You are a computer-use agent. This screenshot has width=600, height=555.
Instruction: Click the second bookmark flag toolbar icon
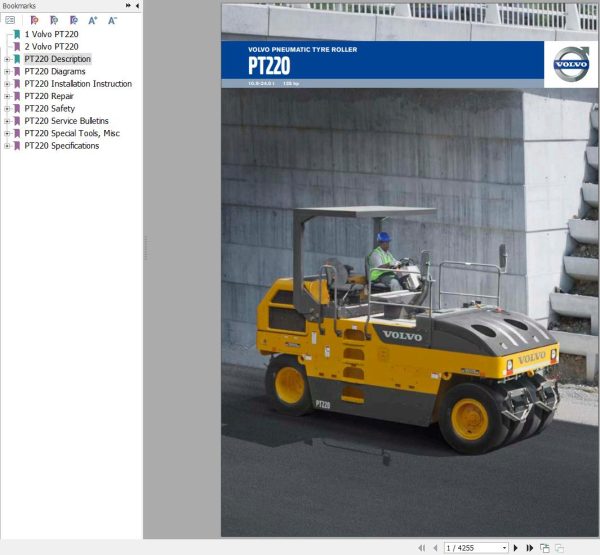coord(54,20)
